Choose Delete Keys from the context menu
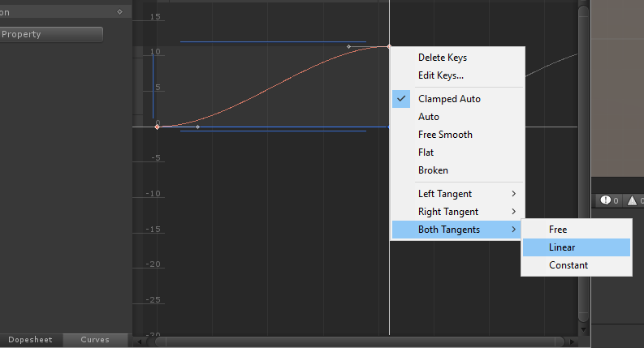This screenshot has height=348, width=644. pyautogui.click(x=443, y=58)
